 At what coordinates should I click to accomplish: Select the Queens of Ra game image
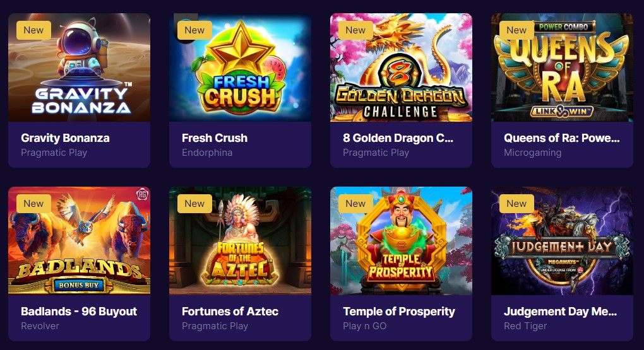coord(563,67)
